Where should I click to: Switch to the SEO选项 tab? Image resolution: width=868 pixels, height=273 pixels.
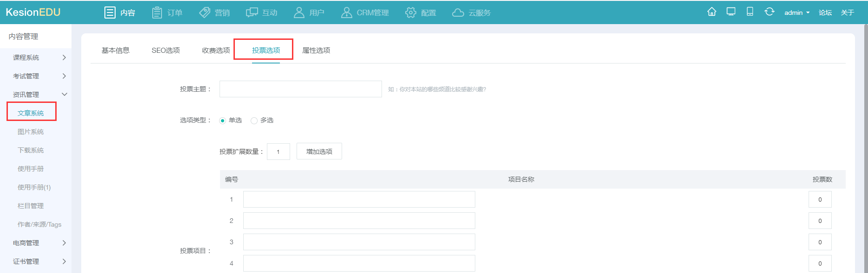click(166, 50)
